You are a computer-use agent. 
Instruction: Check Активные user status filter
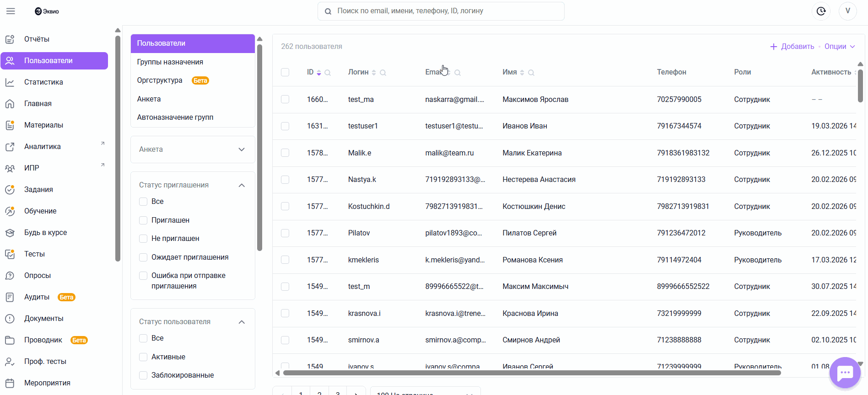click(143, 357)
